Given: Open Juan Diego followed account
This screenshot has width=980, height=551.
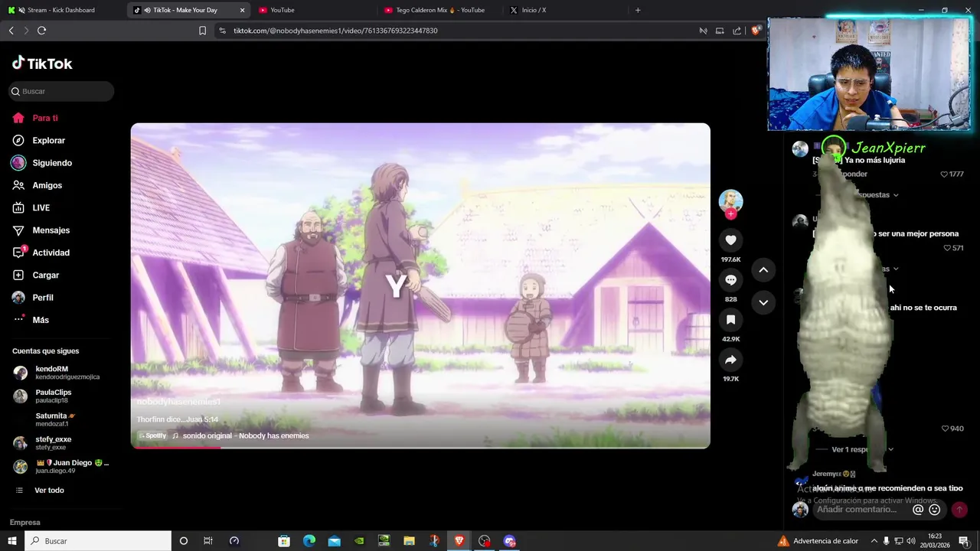Looking at the screenshot, I should point(60,466).
